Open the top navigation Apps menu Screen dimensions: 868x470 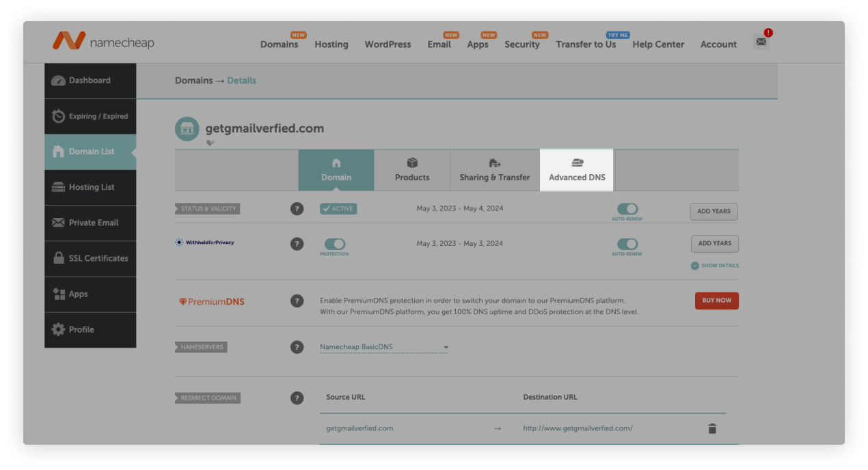478,44
